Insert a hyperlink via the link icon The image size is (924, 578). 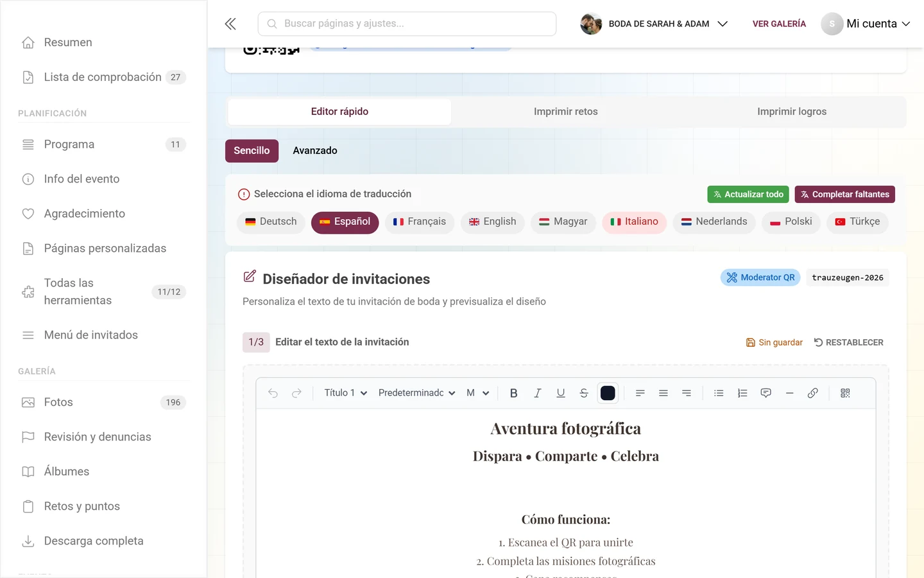[x=813, y=393]
